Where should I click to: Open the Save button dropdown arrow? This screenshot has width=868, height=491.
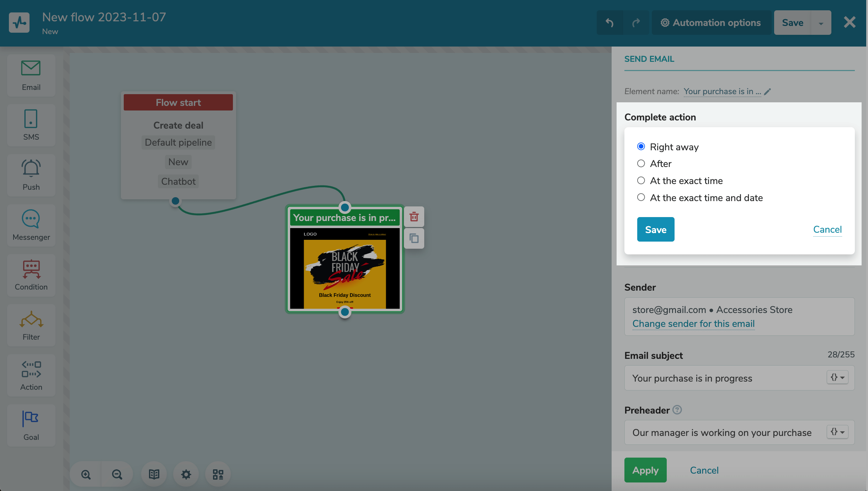[821, 23]
